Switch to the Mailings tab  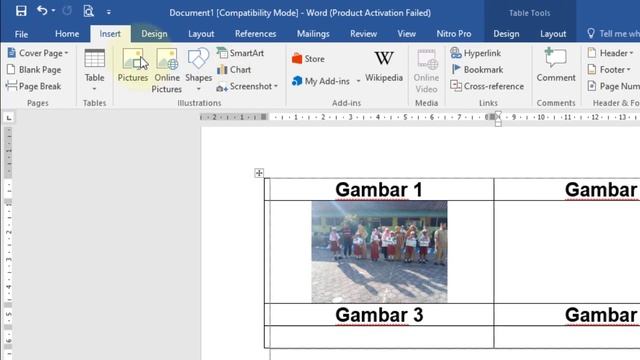(x=313, y=34)
